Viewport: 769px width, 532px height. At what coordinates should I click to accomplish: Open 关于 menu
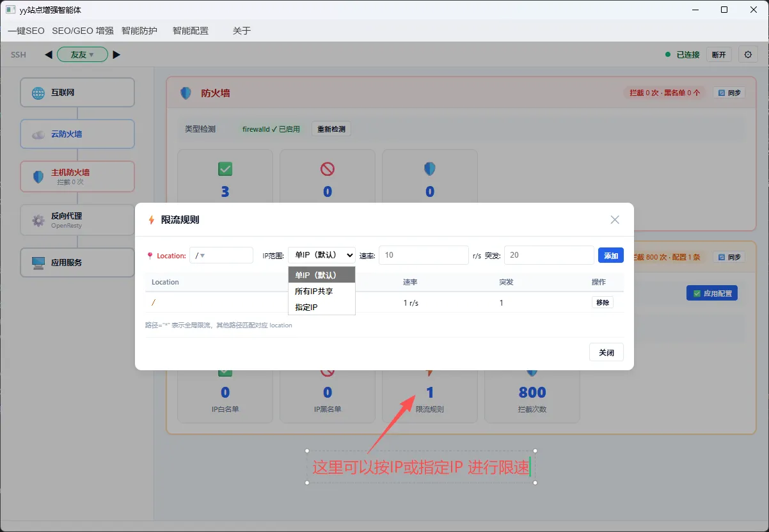tap(242, 31)
